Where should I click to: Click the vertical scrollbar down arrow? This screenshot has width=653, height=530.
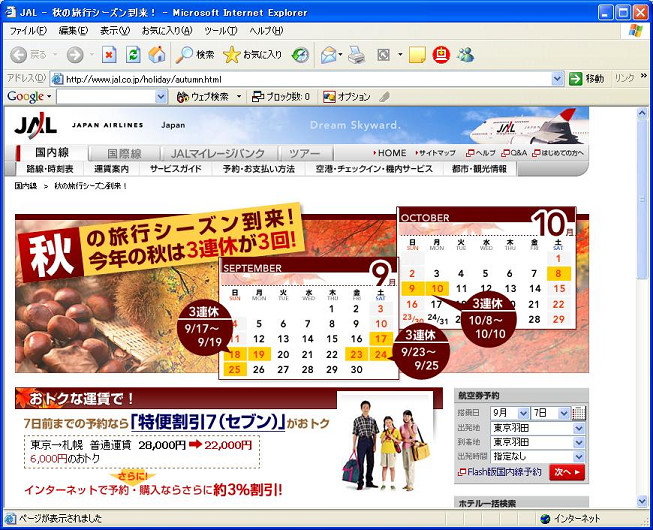tap(643, 501)
